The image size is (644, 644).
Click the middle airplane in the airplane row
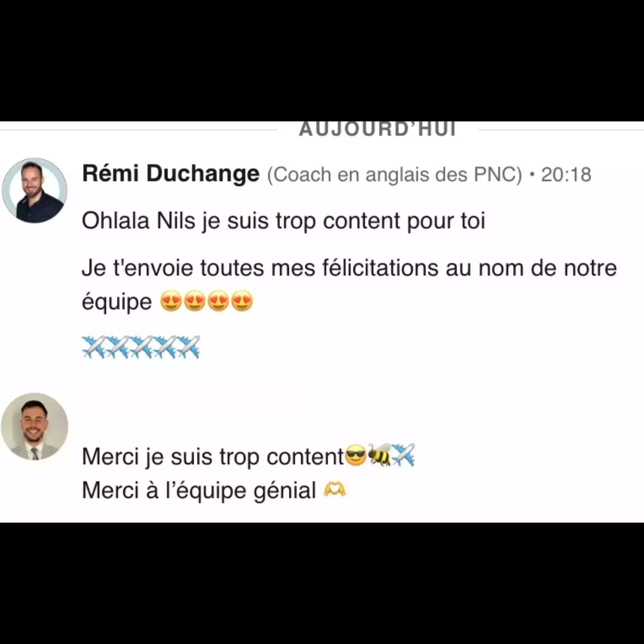[141, 347]
